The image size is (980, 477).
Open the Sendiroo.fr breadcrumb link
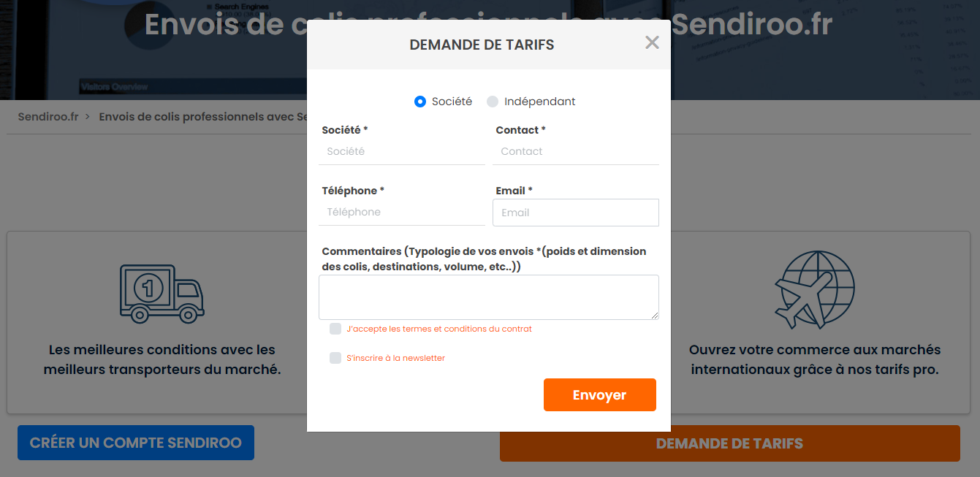point(47,116)
